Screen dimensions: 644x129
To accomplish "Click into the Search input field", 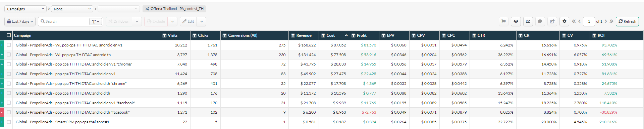I will [x=64, y=21].
